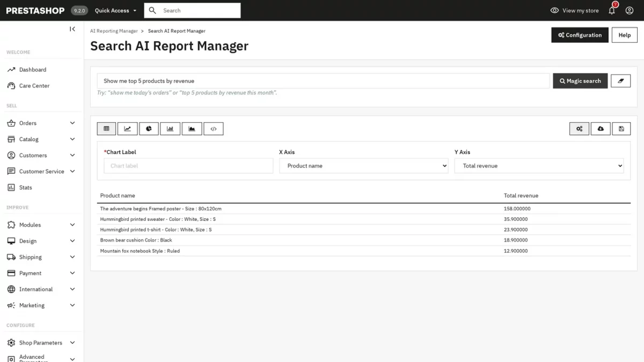Switch to table view icon

tap(106, 129)
